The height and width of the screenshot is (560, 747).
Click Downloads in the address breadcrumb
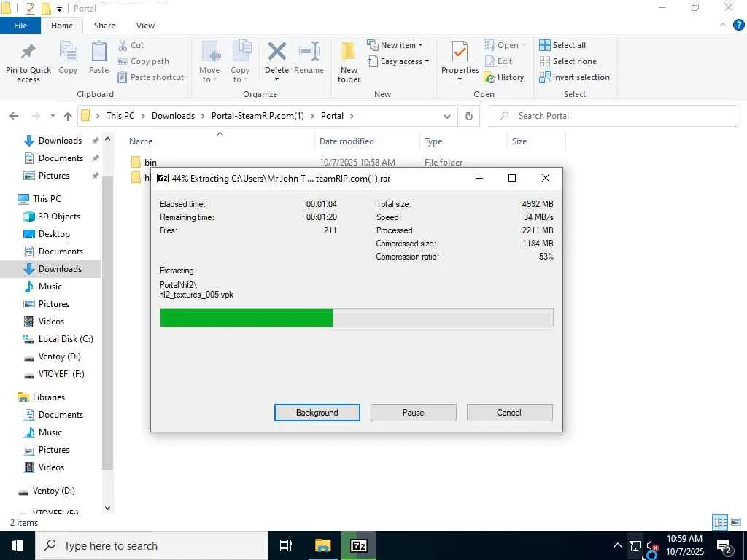173,116
